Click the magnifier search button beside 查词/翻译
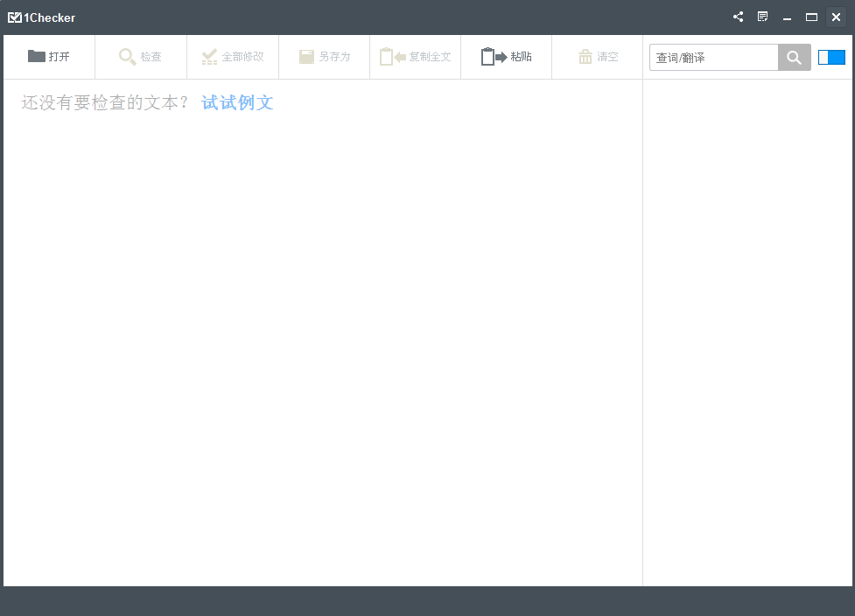Viewport: 855px width, 616px height. (795, 57)
